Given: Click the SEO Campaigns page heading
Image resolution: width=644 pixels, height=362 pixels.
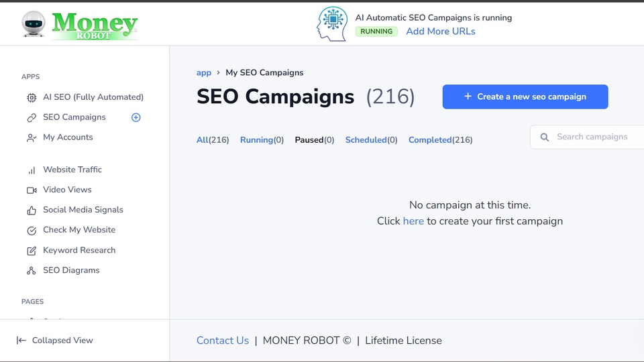Looking at the screenshot, I should 275,97.
